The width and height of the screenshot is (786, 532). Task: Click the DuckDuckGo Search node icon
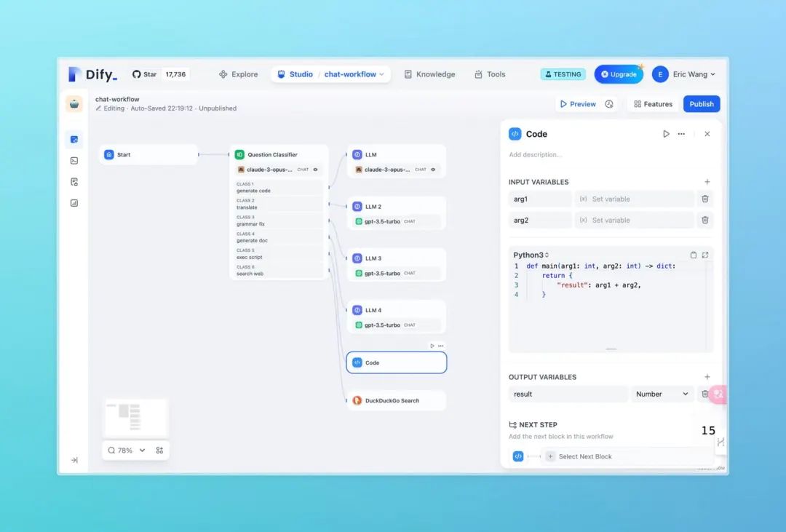[x=357, y=400]
